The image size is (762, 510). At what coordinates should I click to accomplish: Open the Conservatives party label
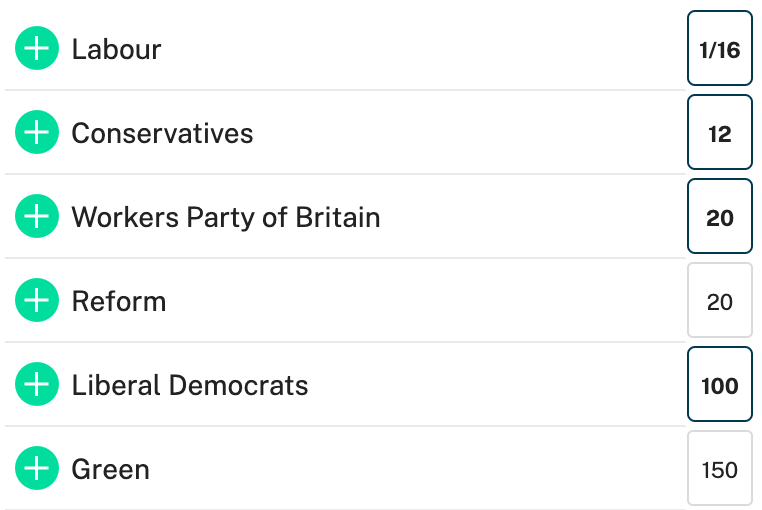(x=162, y=133)
